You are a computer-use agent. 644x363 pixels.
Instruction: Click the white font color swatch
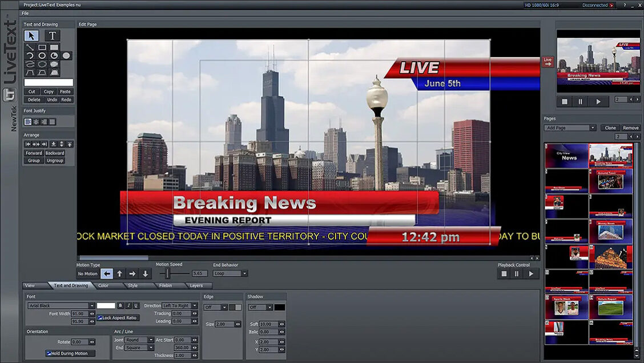point(106,306)
